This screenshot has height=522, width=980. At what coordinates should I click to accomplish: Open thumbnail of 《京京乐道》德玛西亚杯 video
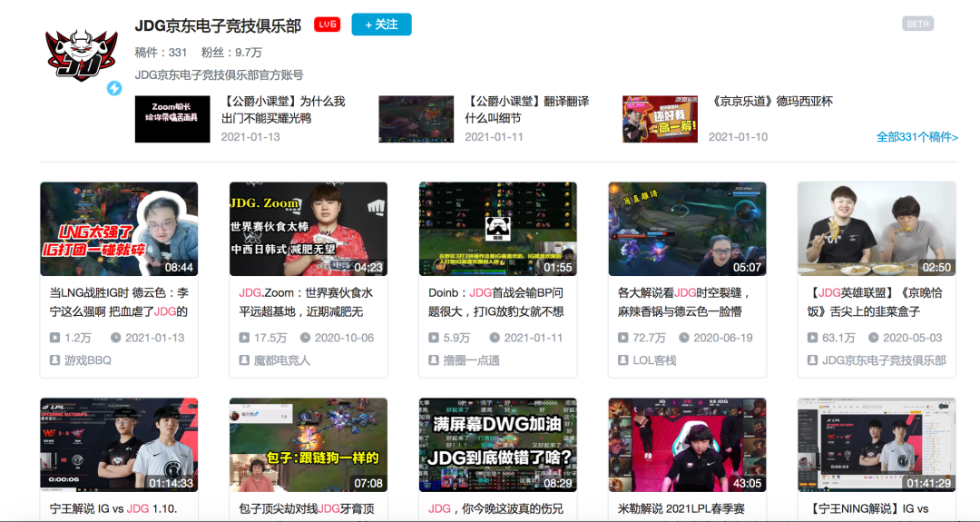point(660,119)
